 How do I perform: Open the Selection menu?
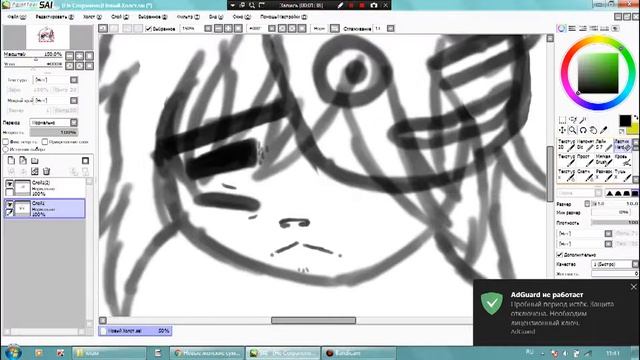coord(153,17)
